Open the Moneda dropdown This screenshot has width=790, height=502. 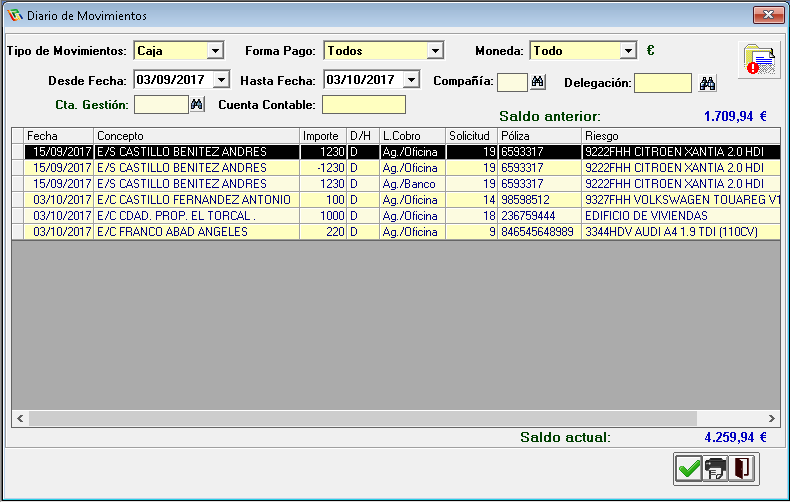(x=628, y=51)
